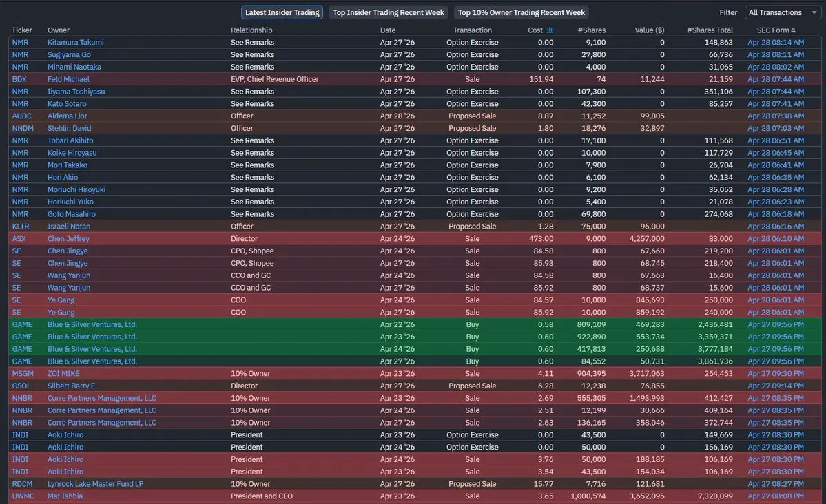
Task: Open owner Kitamura Takumi's profile
Action: click(x=76, y=43)
